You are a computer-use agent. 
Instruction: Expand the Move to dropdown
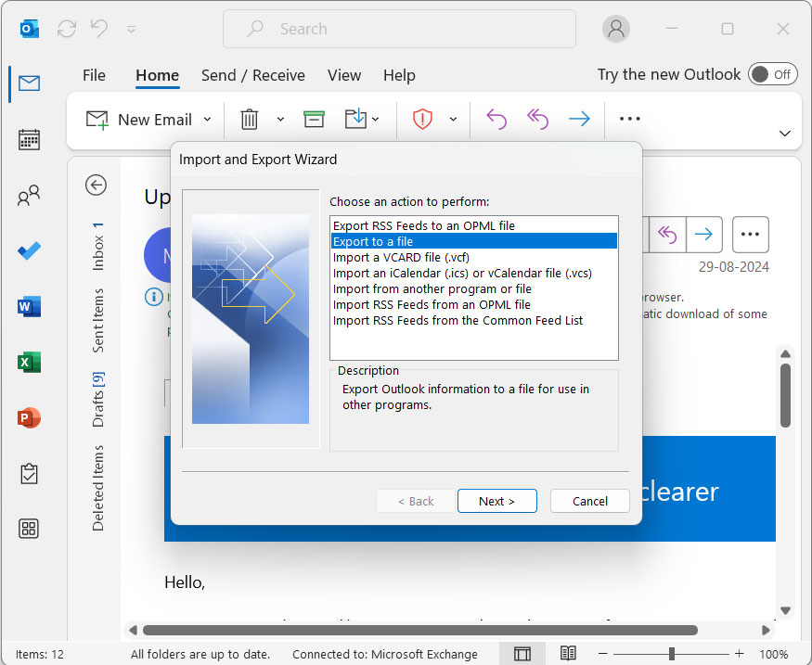coord(374,119)
